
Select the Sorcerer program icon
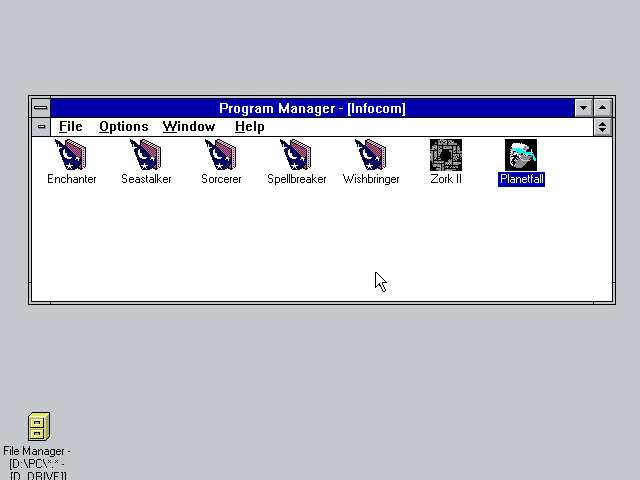click(221, 154)
